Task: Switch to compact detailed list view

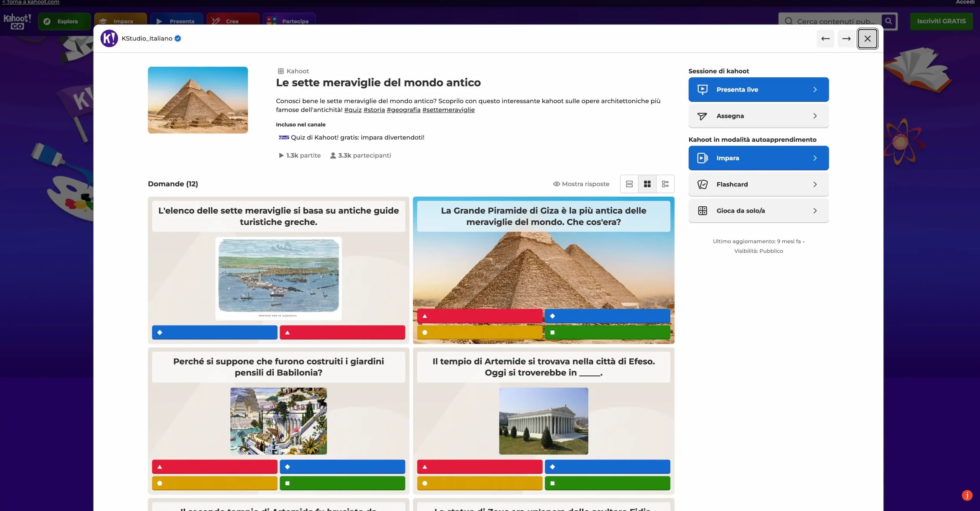Action: 665,184
